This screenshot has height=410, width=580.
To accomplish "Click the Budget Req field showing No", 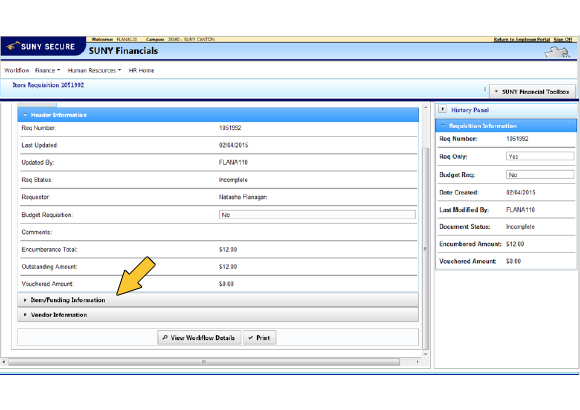I will click(540, 174).
